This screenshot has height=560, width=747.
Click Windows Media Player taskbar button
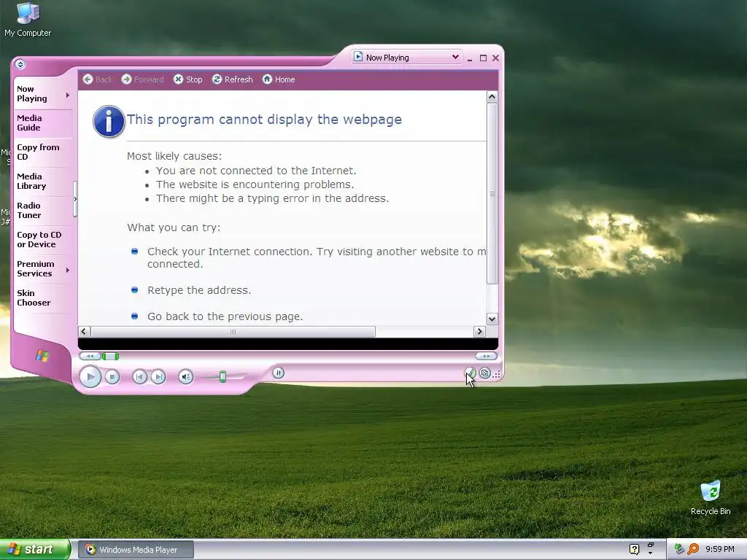tap(136, 550)
